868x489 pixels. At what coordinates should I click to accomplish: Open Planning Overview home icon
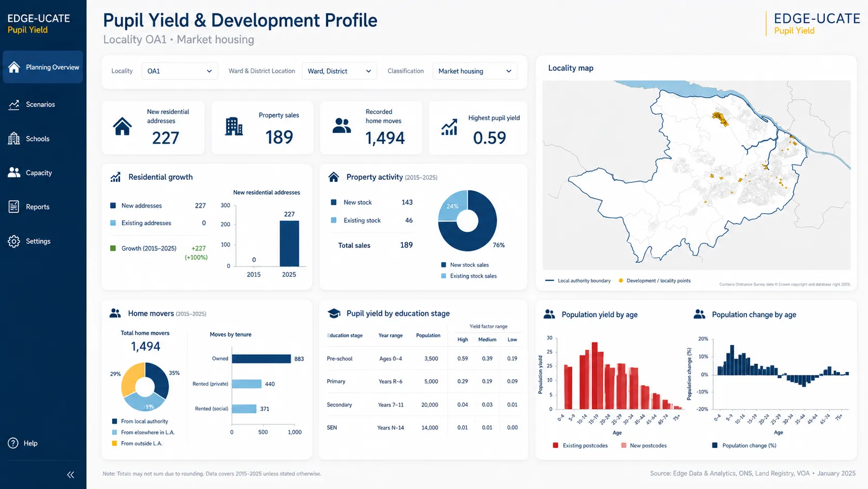tap(14, 67)
